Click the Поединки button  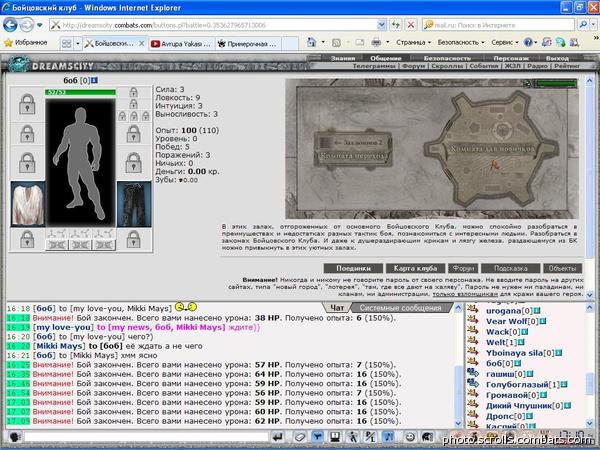coord(353,268)
